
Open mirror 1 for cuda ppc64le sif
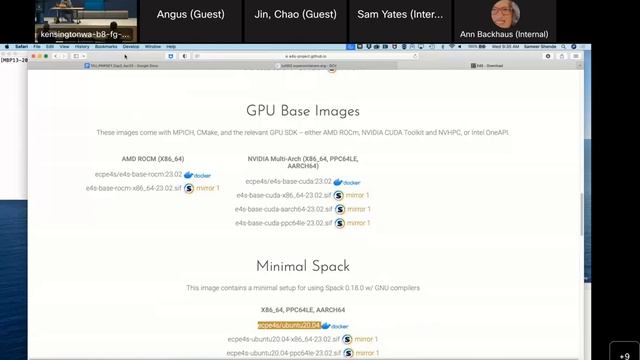click(x=358, y=223)
